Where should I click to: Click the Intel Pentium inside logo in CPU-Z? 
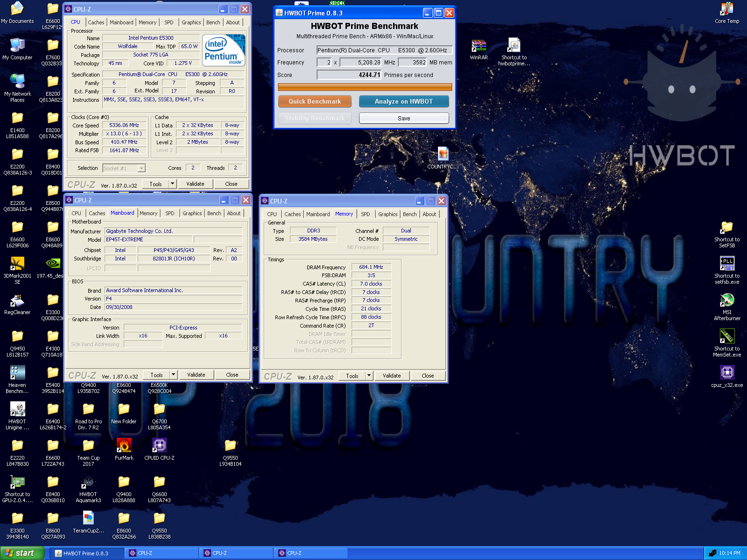click(x=224, y=50)
